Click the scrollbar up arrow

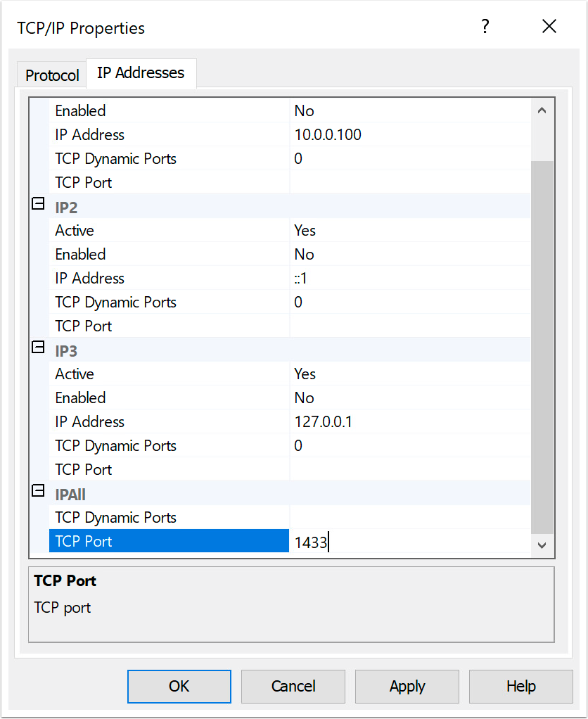pyautogui.click(x=543, y=109)
